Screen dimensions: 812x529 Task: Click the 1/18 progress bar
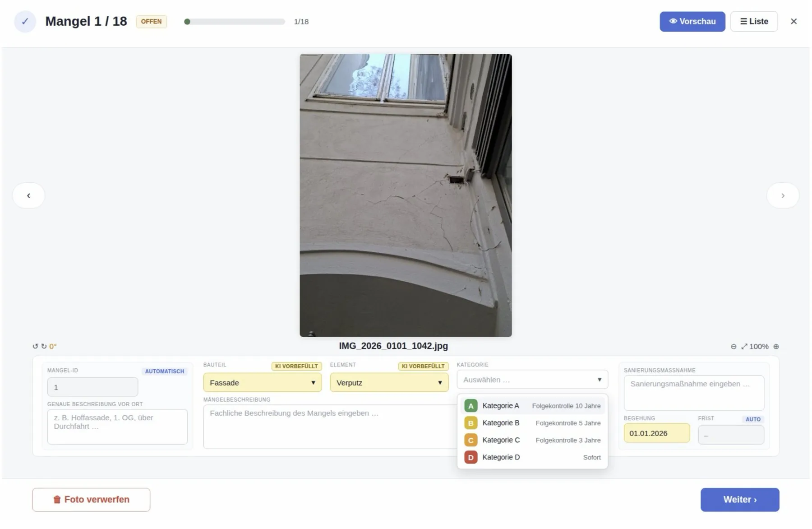tap(235, 22)
